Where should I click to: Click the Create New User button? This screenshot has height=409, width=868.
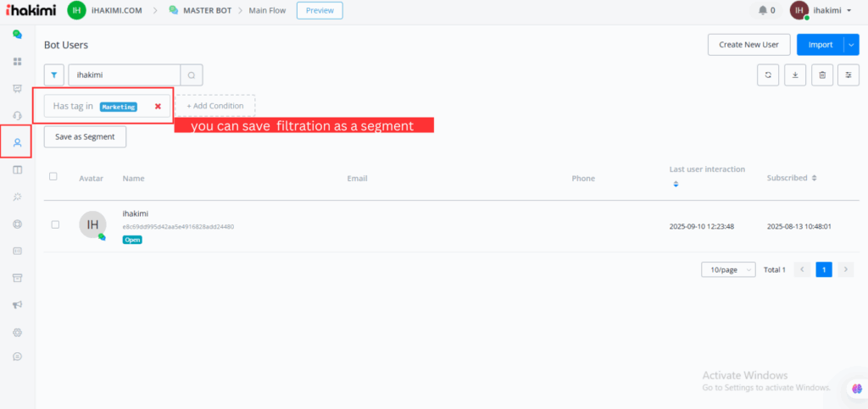[748, 45]
